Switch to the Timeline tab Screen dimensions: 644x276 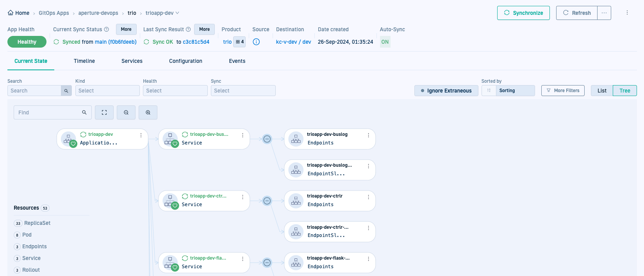(84, 61)
